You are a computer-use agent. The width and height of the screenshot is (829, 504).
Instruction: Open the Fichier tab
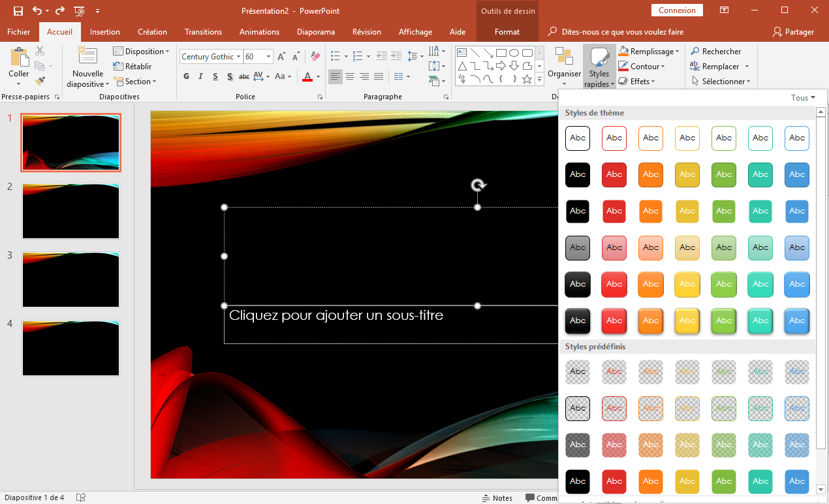click(x=19, y=32)
